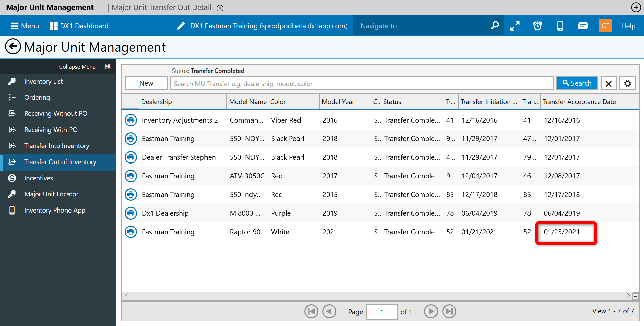
Task: Sort by Transfer Initiation column header
Action: [x=489, y=102]
